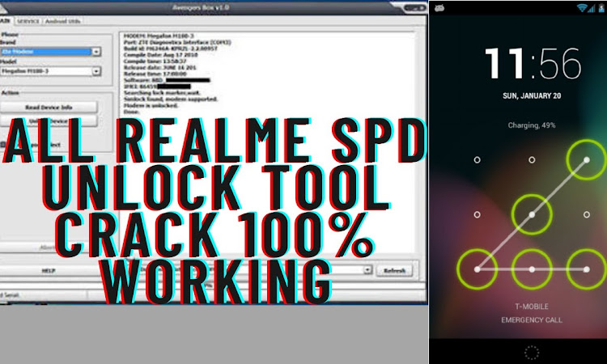The width and height of the screenshot is (607, 364).
Task: Tap the Wi-Fi icon on phone status bar
Action: point(581,8)
